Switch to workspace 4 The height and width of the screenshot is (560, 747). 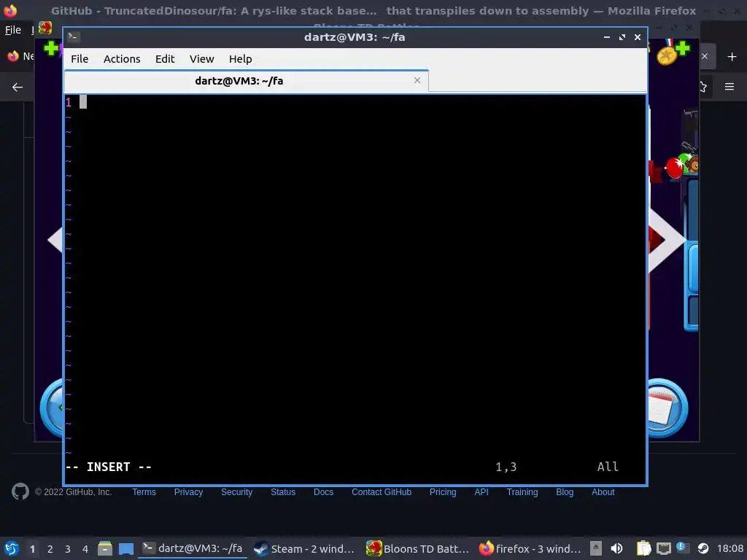85,549
